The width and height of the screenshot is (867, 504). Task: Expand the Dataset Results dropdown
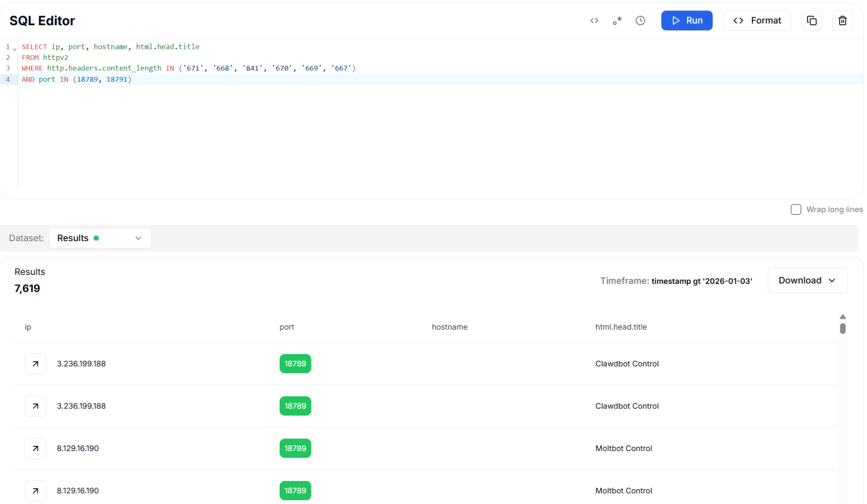[100, 238]
